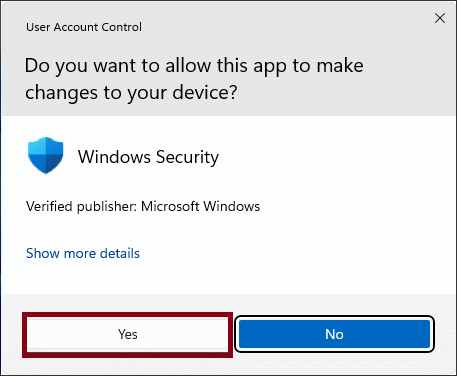Viewport: 457px width, 376px height.
Task: Click "changes to your device?" heading line
Action: (x=131, y=93)
